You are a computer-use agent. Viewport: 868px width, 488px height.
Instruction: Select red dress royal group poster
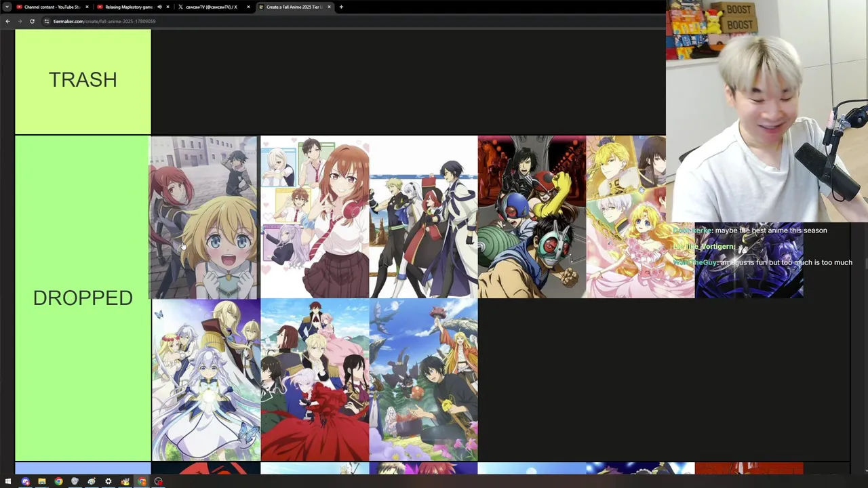tap(315, 380)
